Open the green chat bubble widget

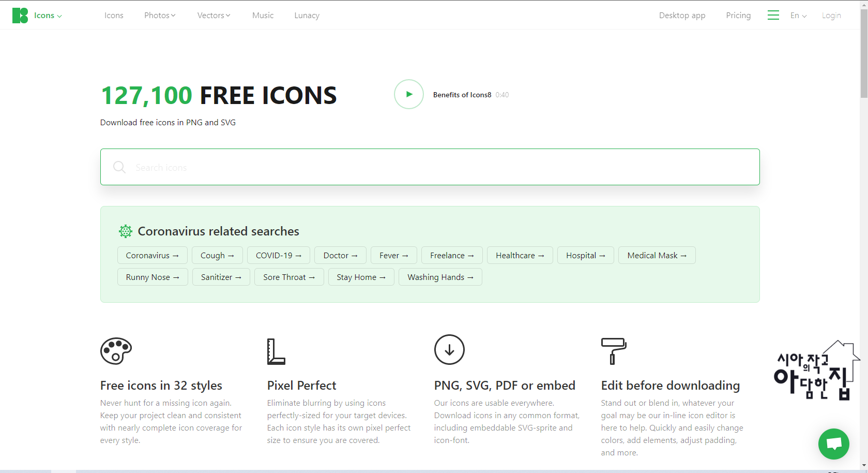coord(833,444)
